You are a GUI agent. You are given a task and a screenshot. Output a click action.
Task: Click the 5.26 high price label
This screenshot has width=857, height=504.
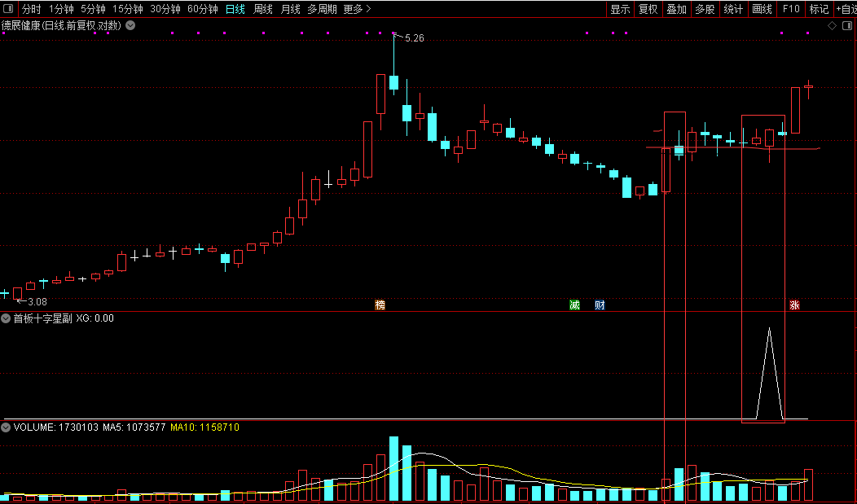tap(415, 38)
